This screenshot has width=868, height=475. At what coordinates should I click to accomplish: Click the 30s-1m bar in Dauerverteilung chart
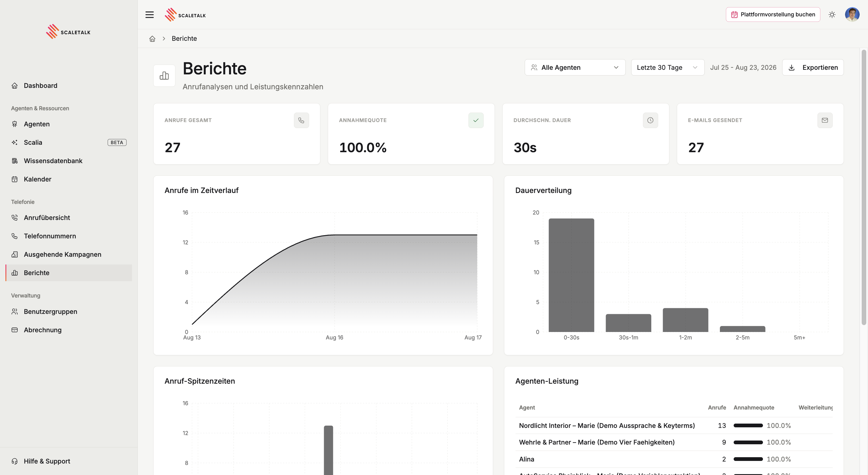[x=628, y=323]
